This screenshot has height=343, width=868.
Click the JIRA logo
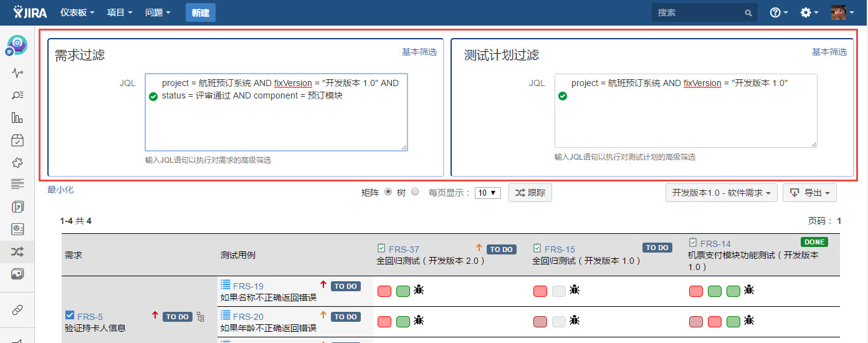tap(30, 12)
